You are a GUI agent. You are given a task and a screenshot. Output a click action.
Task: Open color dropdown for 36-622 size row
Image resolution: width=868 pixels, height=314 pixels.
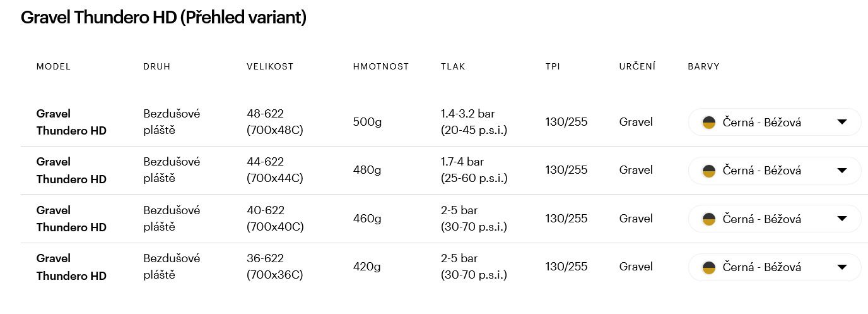tap(775, 267)
